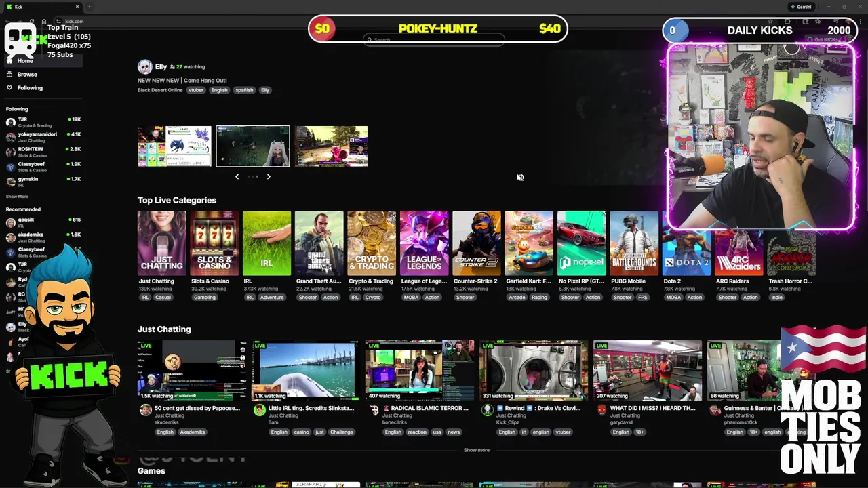Open the Garfield Kart category cover
This screenshot has height=488, width=868.
529,243
